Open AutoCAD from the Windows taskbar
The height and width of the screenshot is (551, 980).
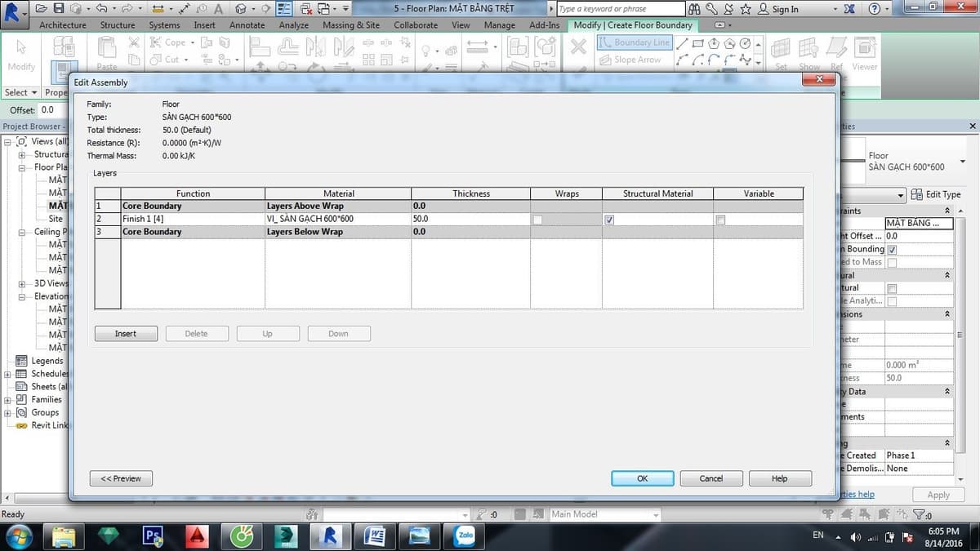[197, 535]
